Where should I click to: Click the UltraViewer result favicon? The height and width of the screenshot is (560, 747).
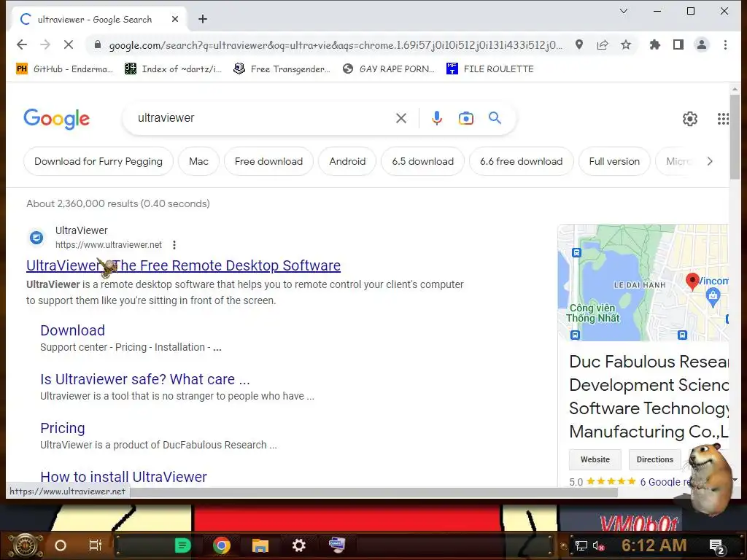(36, 237)
